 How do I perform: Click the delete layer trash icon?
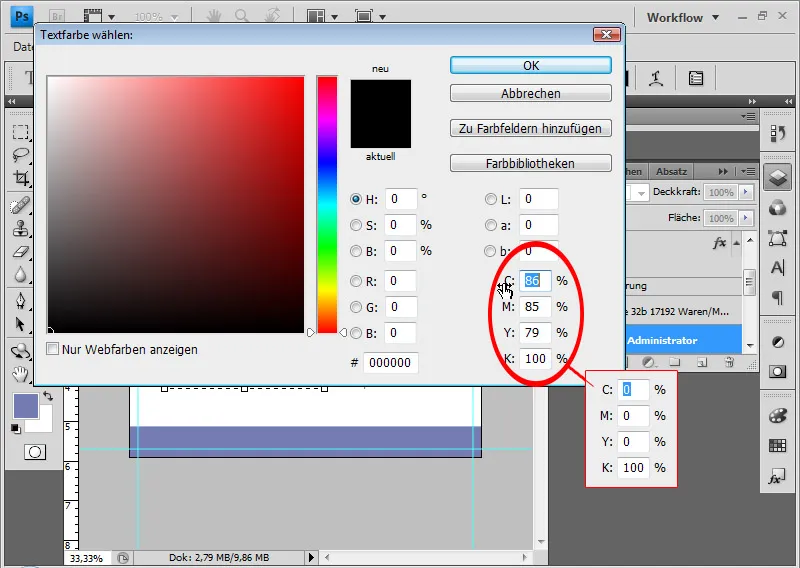tap(729, 362)
